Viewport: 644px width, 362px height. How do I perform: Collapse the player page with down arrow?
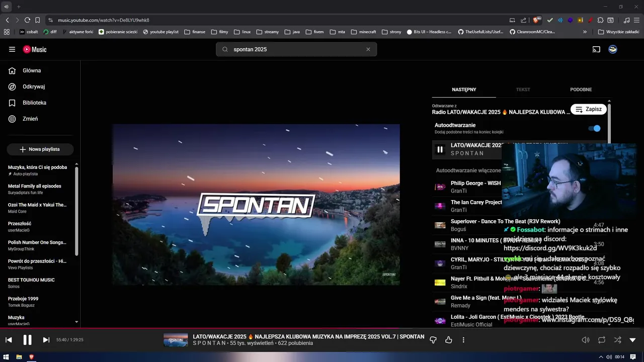point(633,340)
